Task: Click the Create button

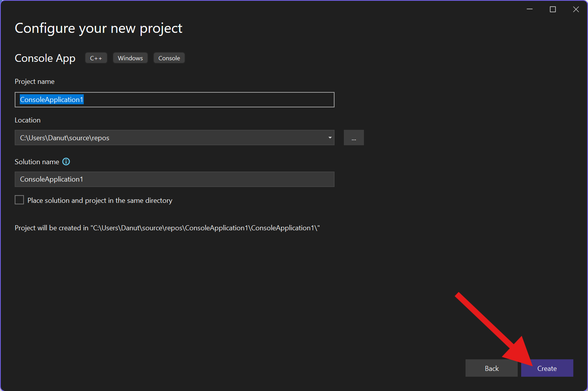Action: point(547,368)
